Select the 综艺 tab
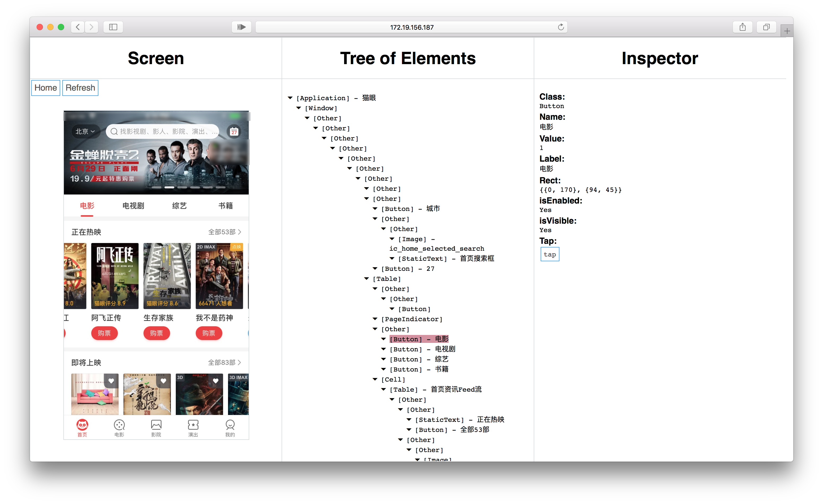Image resolution: width=823 pixels, height=504 pixels. tap(179, 206)
